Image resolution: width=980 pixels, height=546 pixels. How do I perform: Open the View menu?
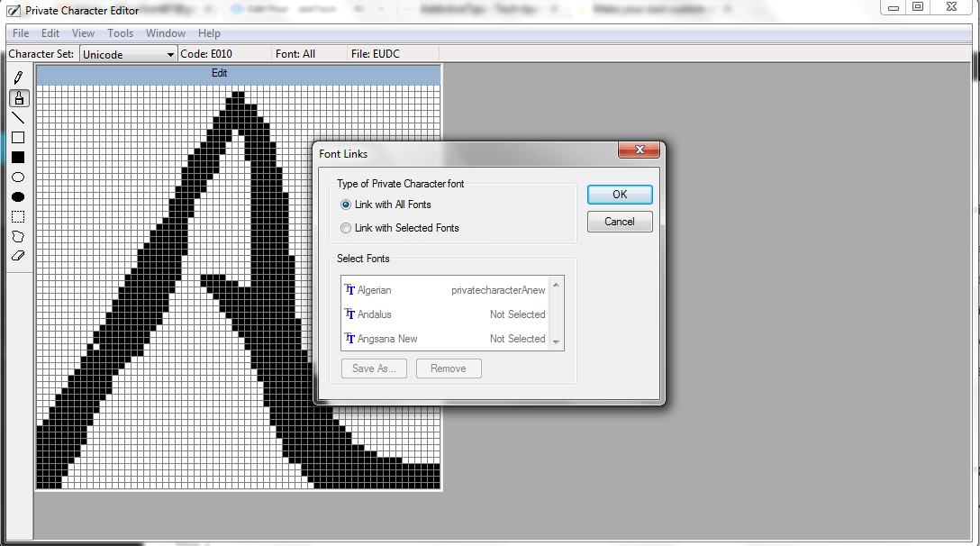coord(83,33)
